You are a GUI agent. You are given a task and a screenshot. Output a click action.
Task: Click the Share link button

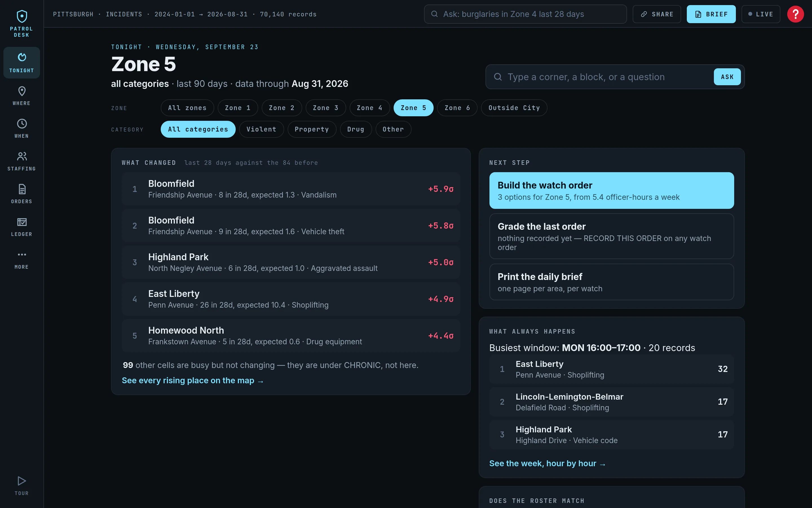(x=657, y=14)
